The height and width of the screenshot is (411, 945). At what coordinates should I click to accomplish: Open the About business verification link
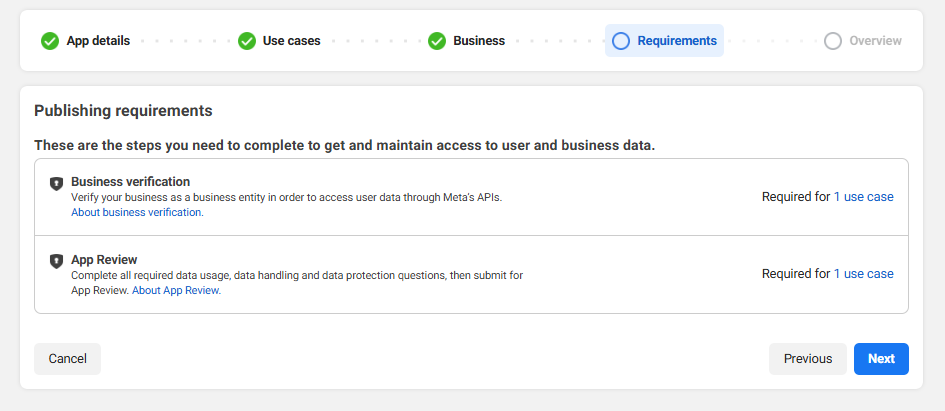137,212
